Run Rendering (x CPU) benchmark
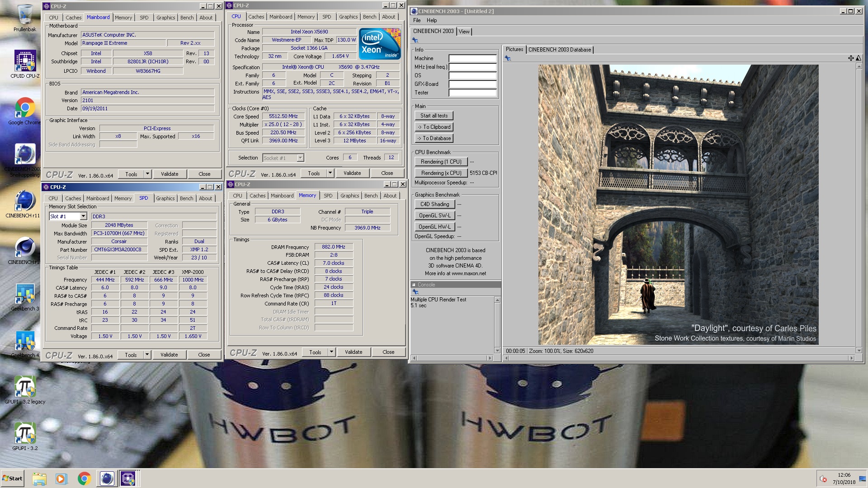Viewport: 868px width, 488px height. 441,173
